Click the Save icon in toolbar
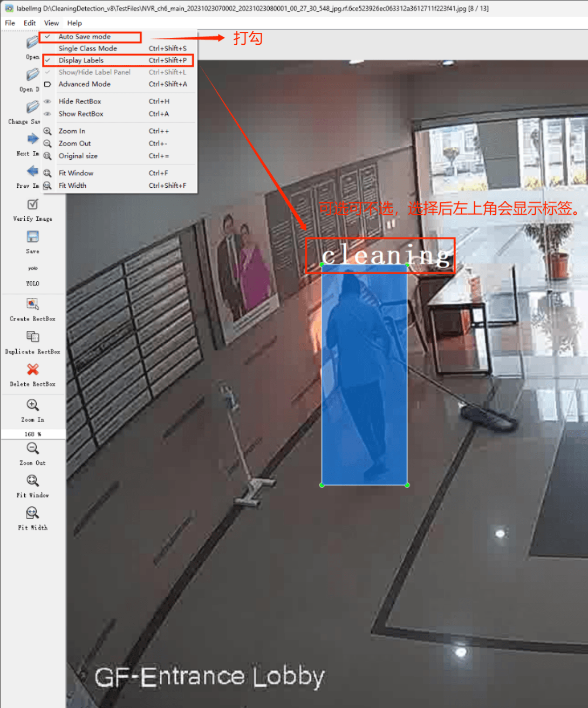The width and height of the screenshot is (588, 708). pyautogui.click(x=32, y=237)
